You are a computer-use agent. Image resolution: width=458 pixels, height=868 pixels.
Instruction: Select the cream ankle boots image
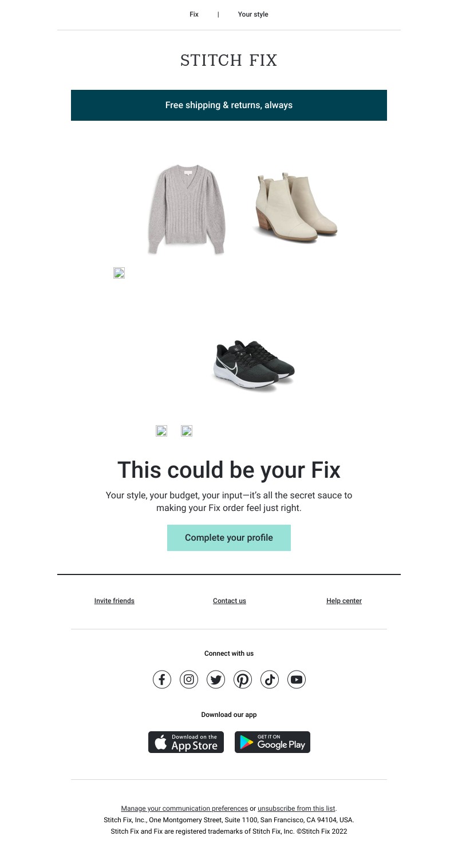pyautogui.click(x=295, y=208)
